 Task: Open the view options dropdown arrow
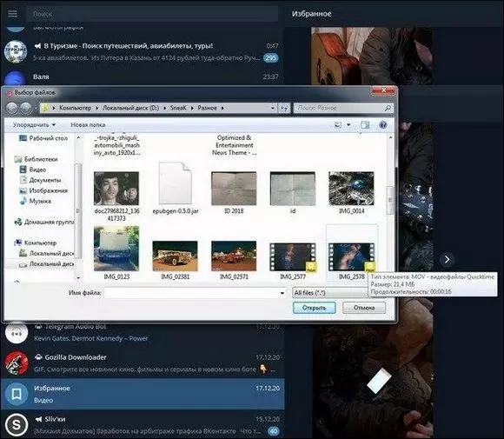(x=348, y=125)
